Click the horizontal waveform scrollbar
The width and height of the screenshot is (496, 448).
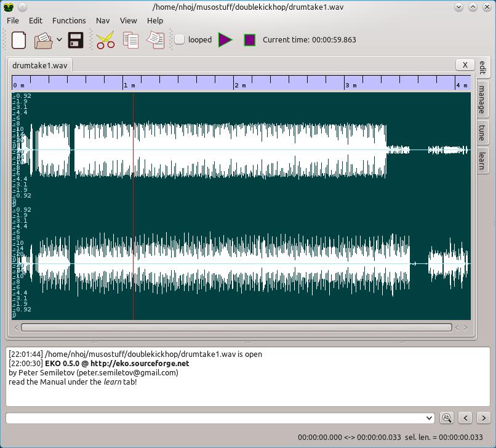pos(236,327)
